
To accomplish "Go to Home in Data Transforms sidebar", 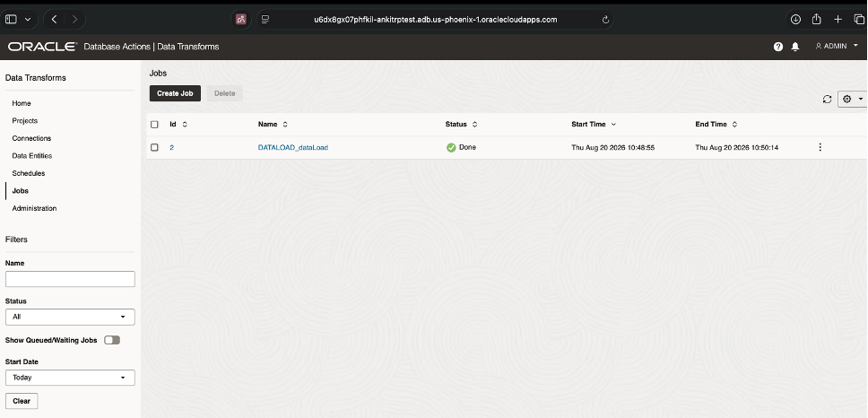I will point(22,103).
